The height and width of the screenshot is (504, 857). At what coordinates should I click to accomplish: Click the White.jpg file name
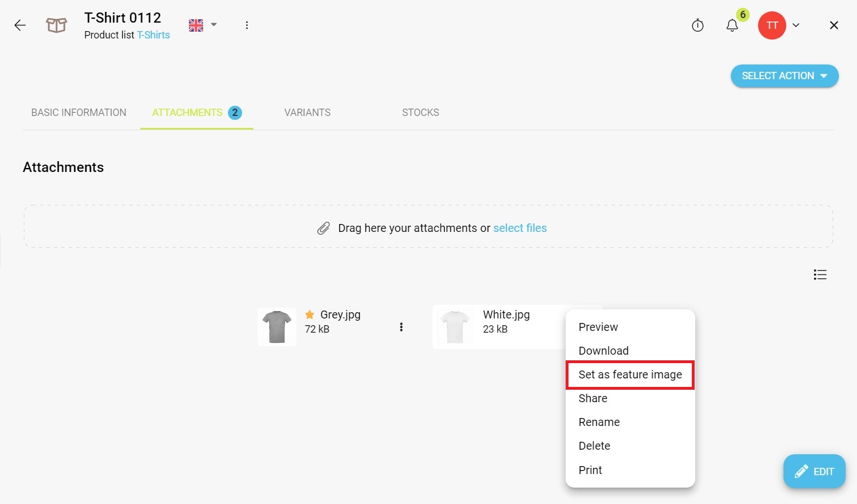pos(506,315)
